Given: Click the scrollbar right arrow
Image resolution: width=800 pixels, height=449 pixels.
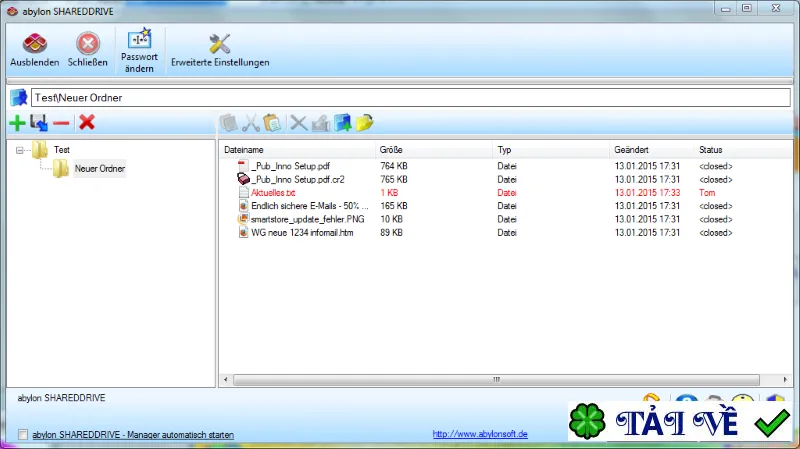Looking at the screenshot, I should (785, 380).
